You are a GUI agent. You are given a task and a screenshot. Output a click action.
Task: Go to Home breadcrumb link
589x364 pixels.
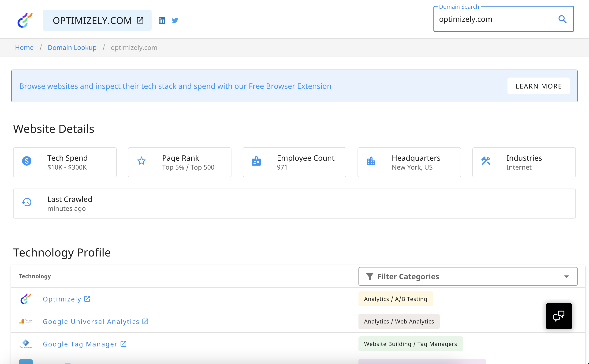coord(24,47)
